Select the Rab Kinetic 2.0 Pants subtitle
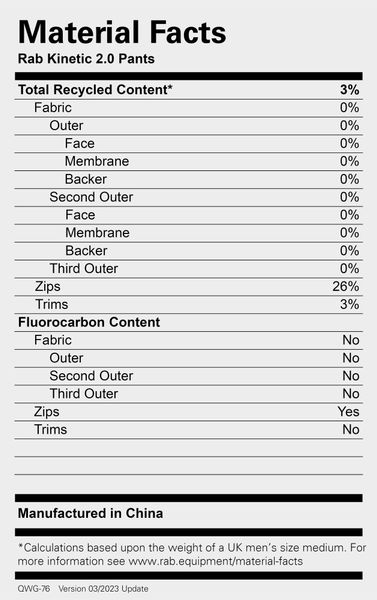Viewport: 377px width, 600px height. point(86,59)
